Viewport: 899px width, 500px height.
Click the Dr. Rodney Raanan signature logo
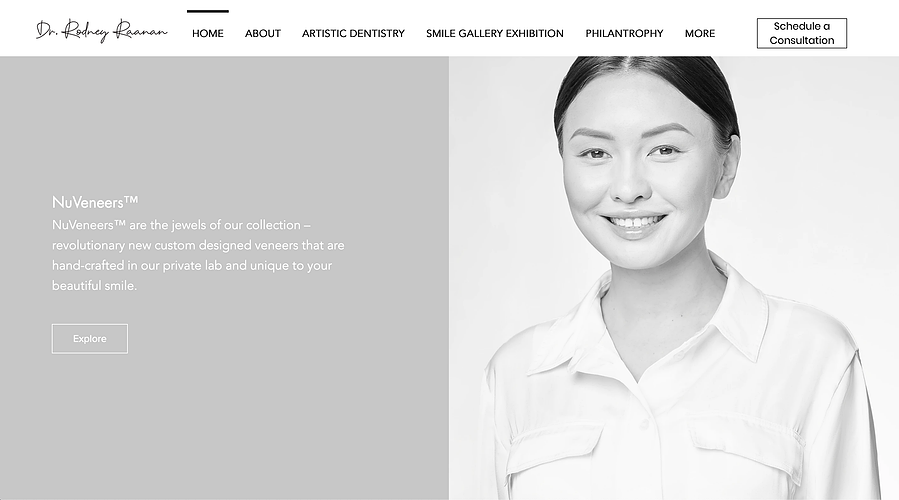click(x=101, y=31)
